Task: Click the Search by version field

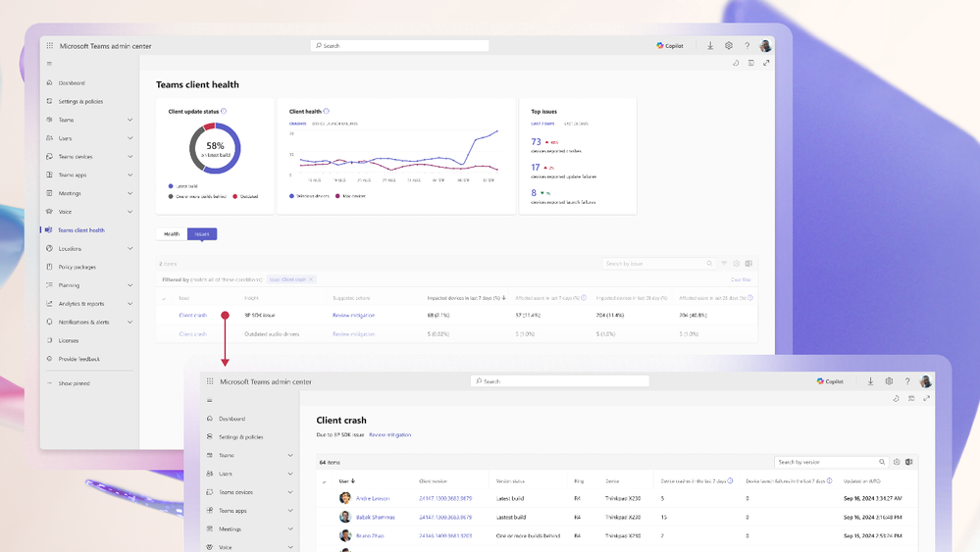Action: click(x=831, y=462)
